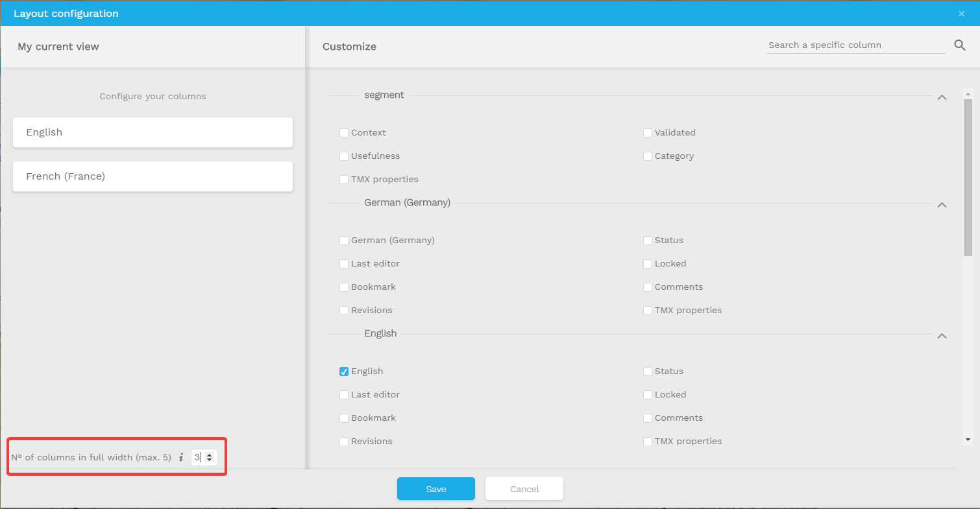Click the number of columns stepper arrows
The image size is (980, 509).
pos(210,457)
